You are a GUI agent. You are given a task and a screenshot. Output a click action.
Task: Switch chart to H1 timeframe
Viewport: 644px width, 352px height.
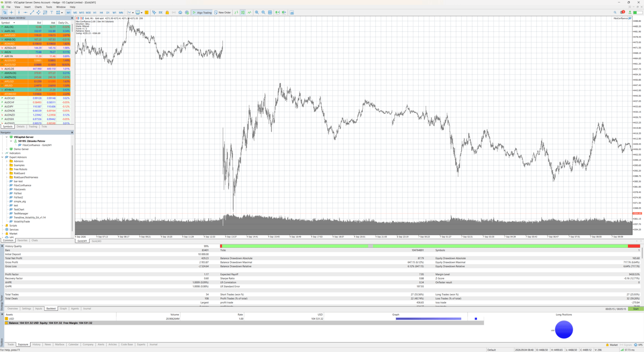(x=95, y=12)
